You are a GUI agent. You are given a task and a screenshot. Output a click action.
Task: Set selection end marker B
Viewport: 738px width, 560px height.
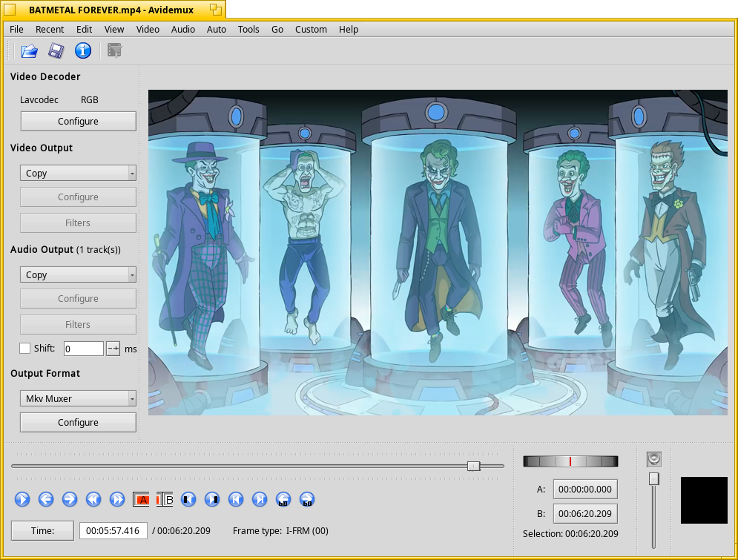pos(165,499)
